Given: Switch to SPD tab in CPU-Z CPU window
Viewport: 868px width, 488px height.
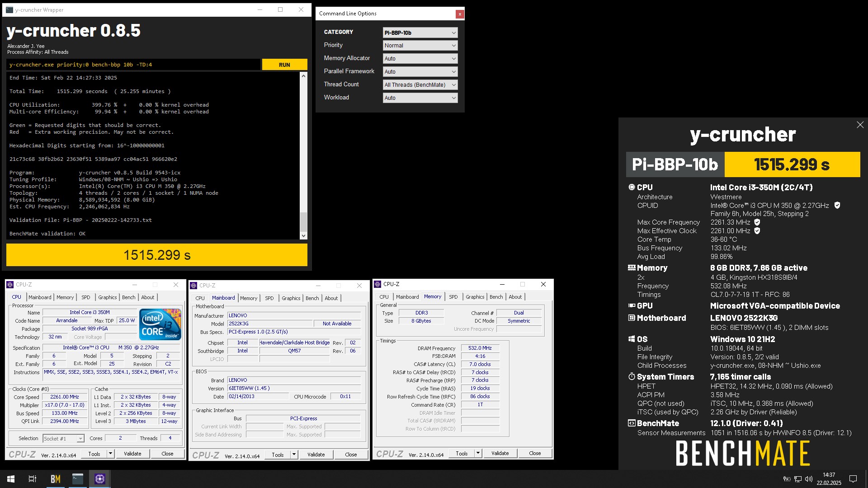Looking at the screenshot, I should click(85, 297).
